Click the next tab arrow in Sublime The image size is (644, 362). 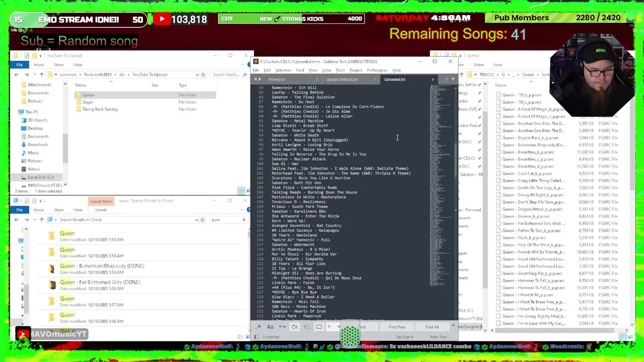[260, 79]
